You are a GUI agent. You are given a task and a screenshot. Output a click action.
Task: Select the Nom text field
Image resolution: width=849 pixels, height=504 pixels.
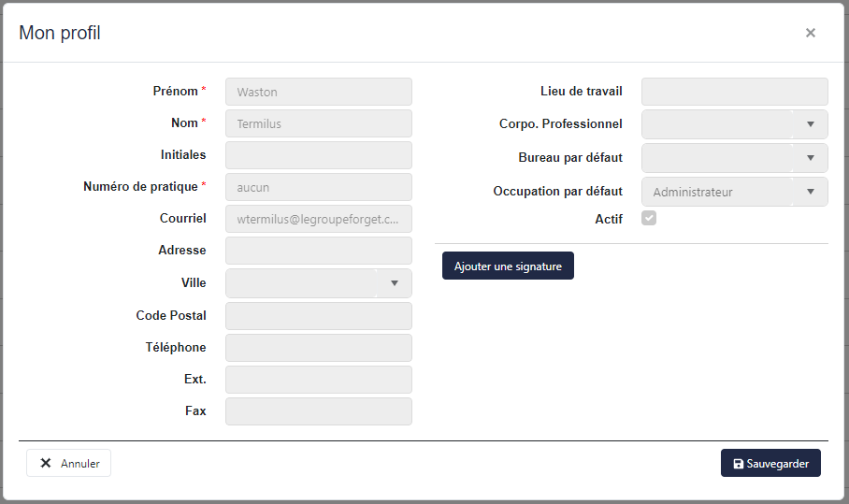pos(318,123)
